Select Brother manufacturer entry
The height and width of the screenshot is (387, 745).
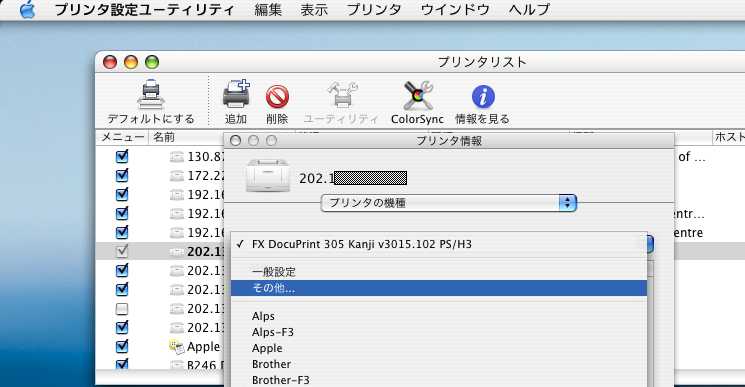[439, 364]
